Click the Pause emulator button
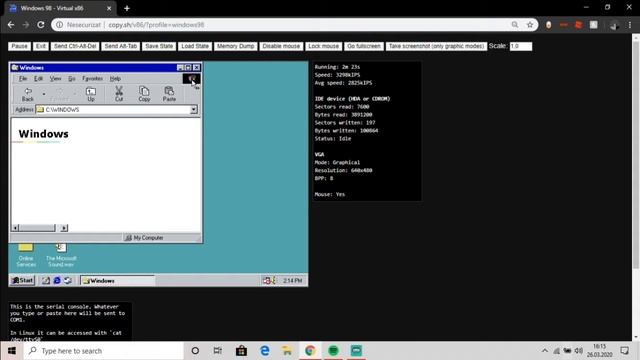The width and height of the screenshot is (640, 360). click(x=20, y=46)
